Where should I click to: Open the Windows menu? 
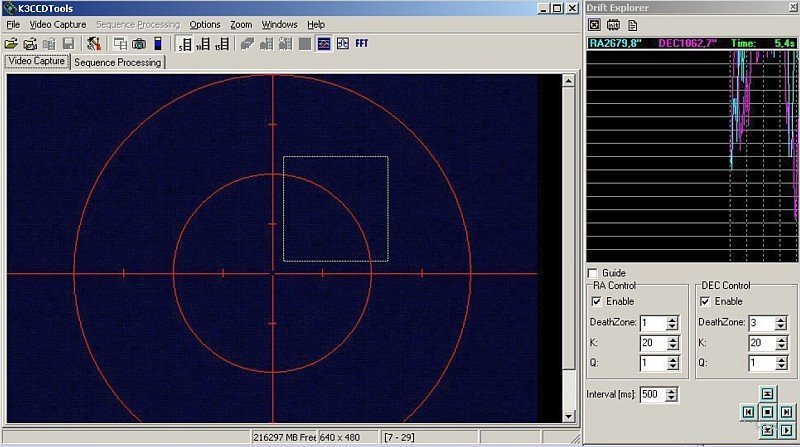click(279, 24)
